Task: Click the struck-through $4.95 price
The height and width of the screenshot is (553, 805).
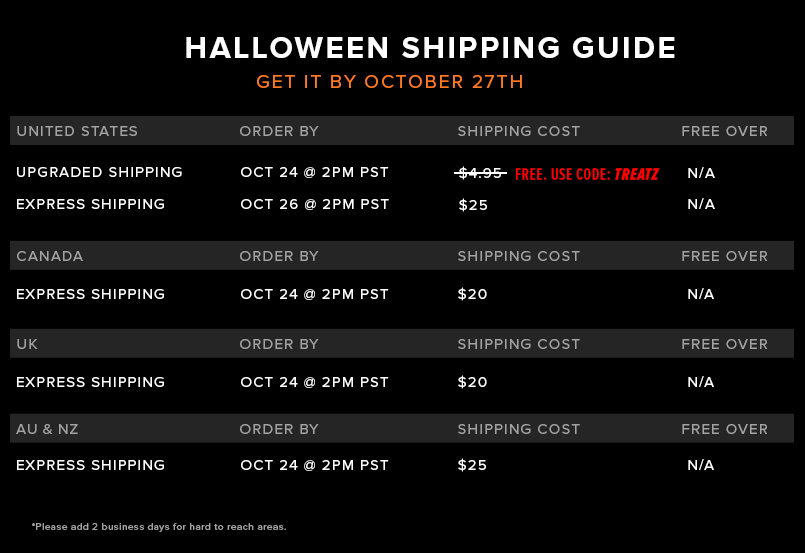Action: click(480, 173)
